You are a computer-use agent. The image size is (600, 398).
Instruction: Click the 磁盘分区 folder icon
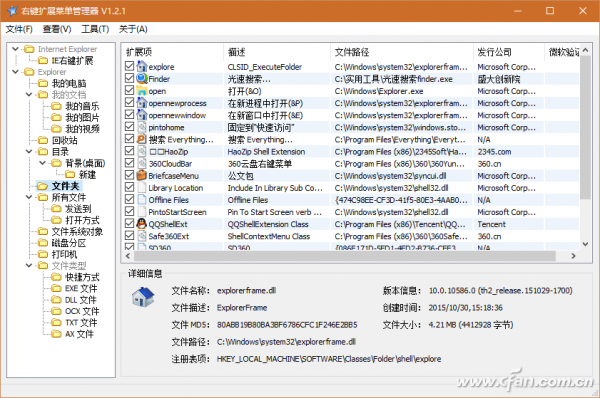[43, 243]
